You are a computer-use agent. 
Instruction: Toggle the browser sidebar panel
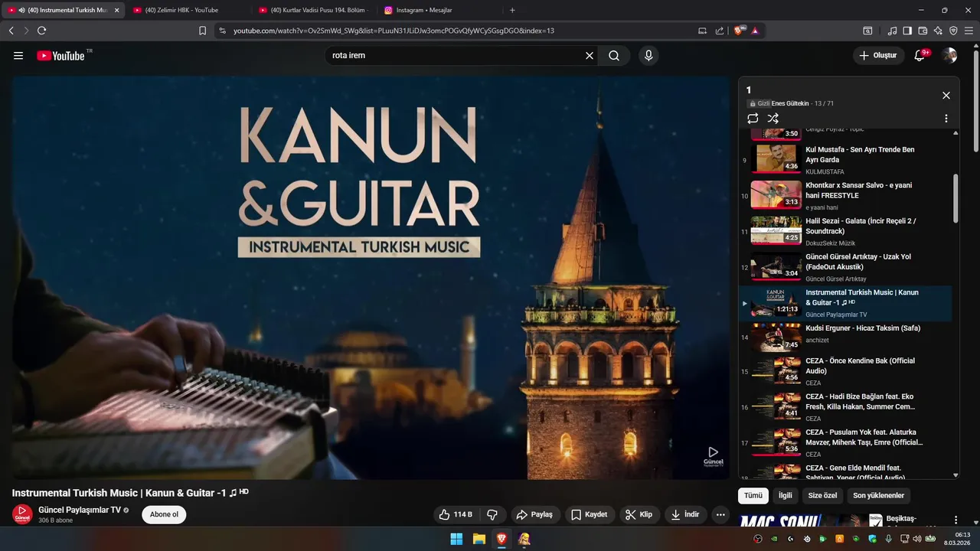(907, 31)
